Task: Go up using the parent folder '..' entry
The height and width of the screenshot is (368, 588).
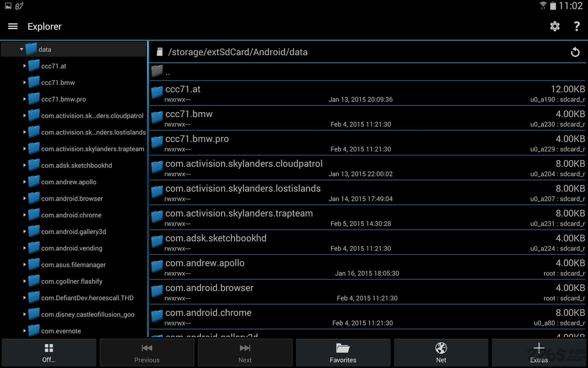Action: [x=367, y=72]
